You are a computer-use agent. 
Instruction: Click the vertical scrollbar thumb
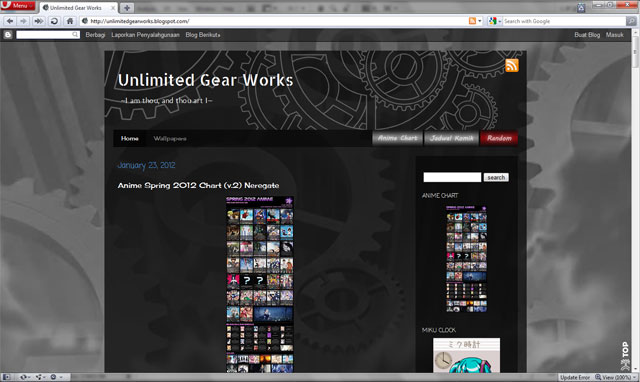coord(636,52)
